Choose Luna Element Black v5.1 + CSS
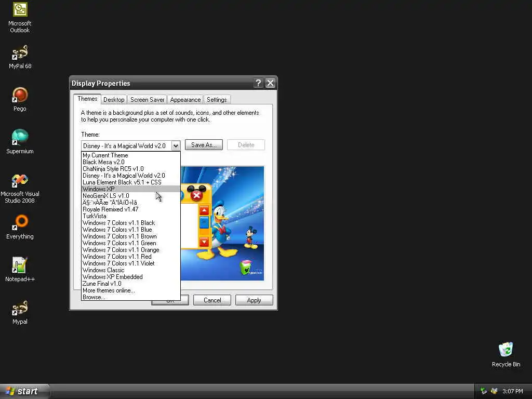The width and height of the screenshot is (532, 399). pyautogui.click(x=130, y=182)
